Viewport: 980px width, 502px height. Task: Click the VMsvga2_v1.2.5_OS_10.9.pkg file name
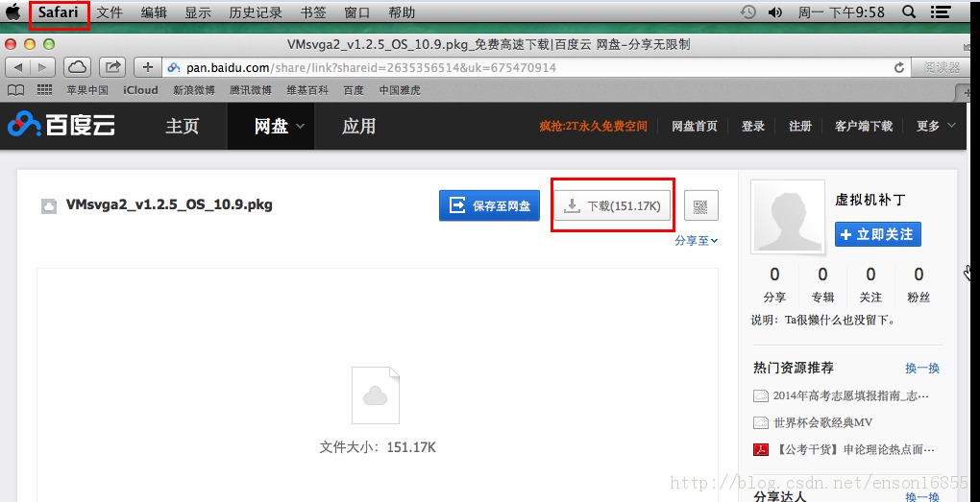tap(169, 204)
